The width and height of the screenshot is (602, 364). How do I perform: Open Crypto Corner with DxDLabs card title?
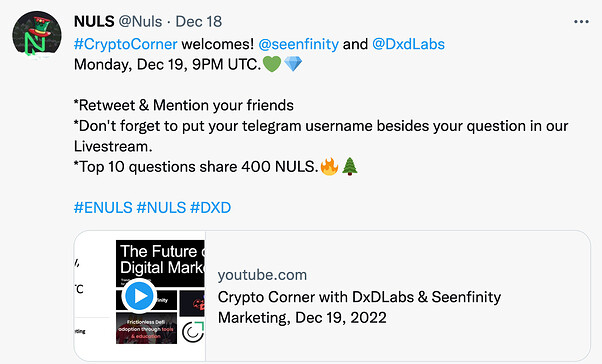359,307
